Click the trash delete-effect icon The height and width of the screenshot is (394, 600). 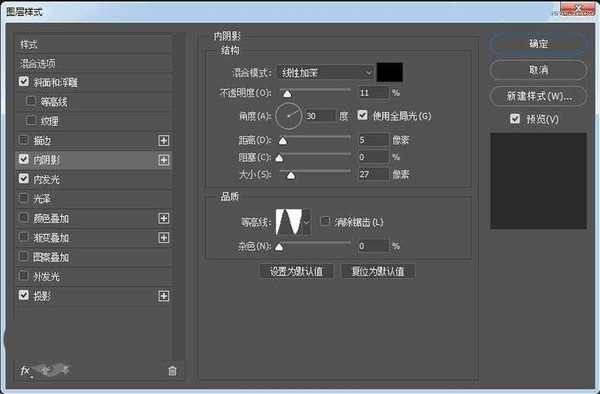[x=172, y=370]
